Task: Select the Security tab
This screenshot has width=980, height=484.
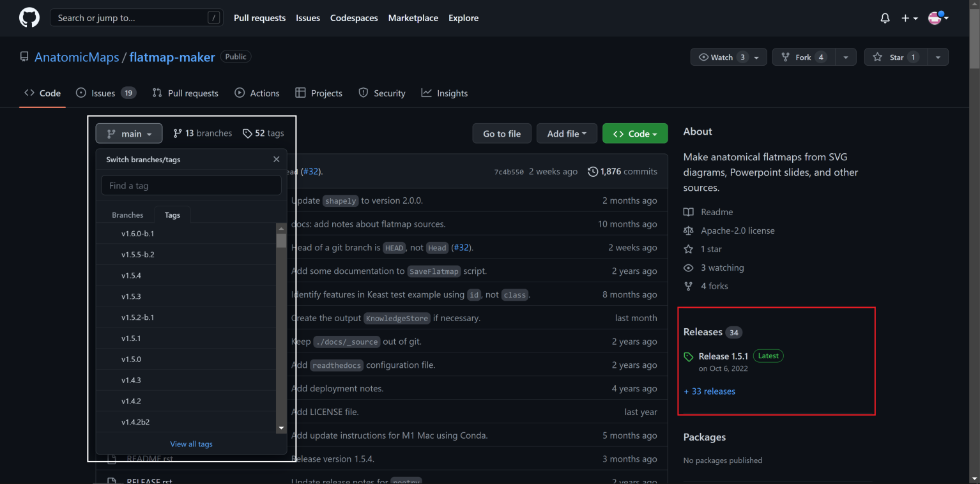Action: [x=382, y=93]
